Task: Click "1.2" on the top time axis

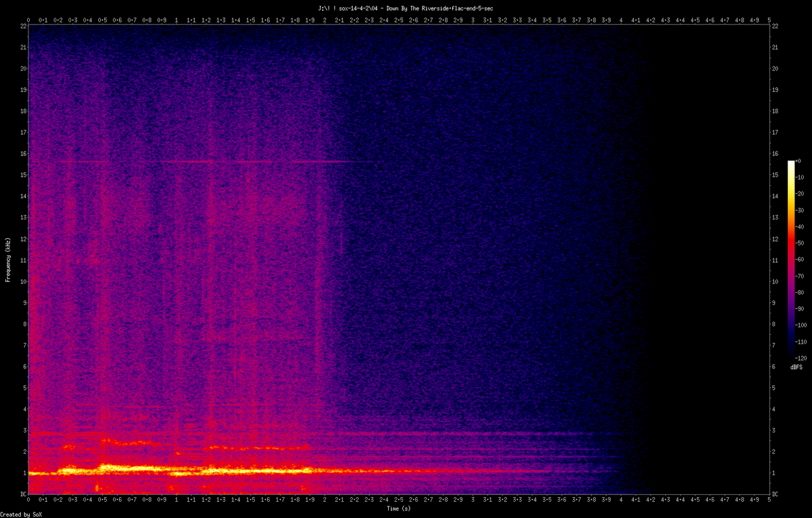Action: coord(206,20)
